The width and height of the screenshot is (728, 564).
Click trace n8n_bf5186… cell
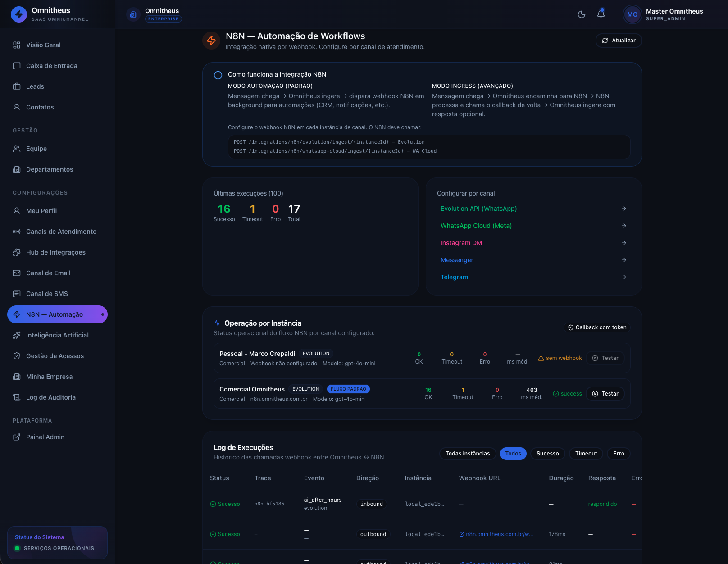[x=271, y=504]
